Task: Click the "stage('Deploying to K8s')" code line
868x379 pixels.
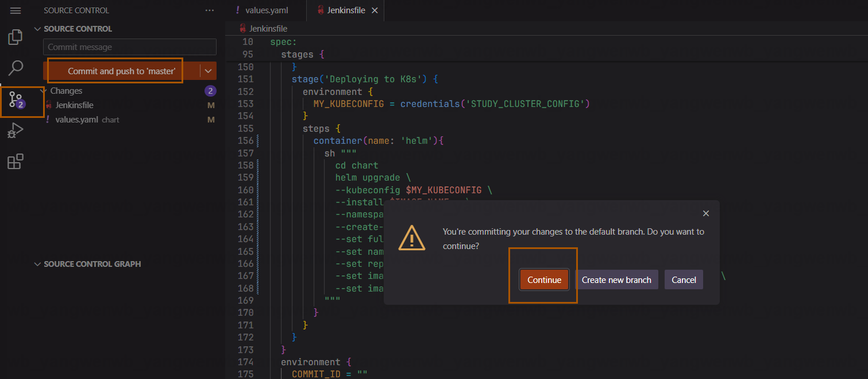Action: (x=365, y=79)
